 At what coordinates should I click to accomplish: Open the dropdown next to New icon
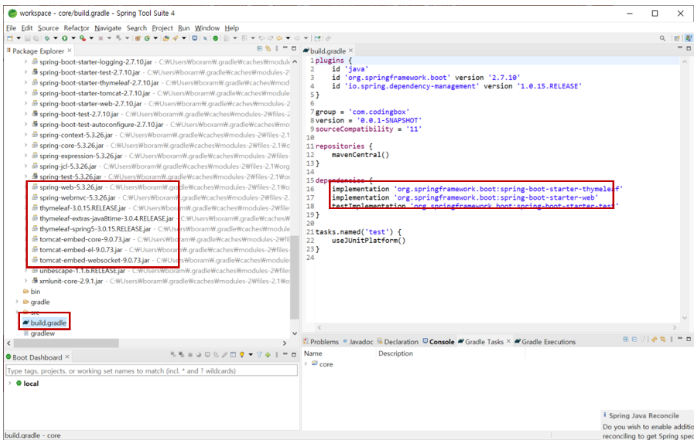click(18, 38)
